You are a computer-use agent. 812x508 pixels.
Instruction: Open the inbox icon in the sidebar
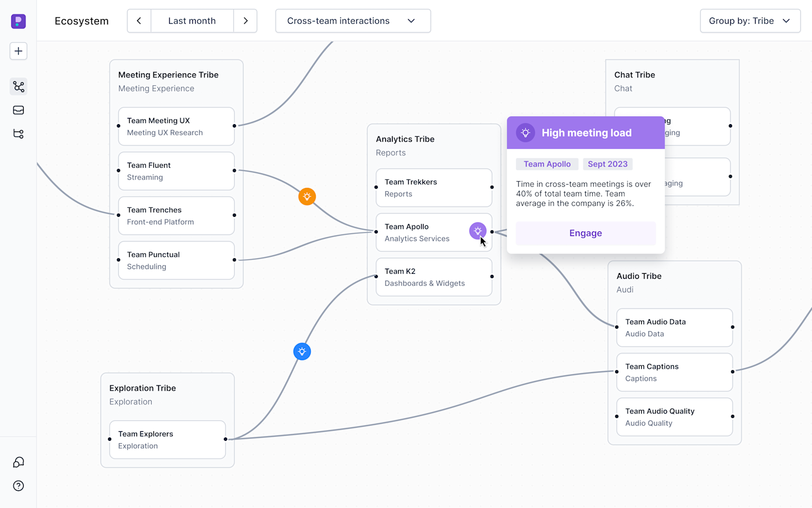(x=18, y=110)
